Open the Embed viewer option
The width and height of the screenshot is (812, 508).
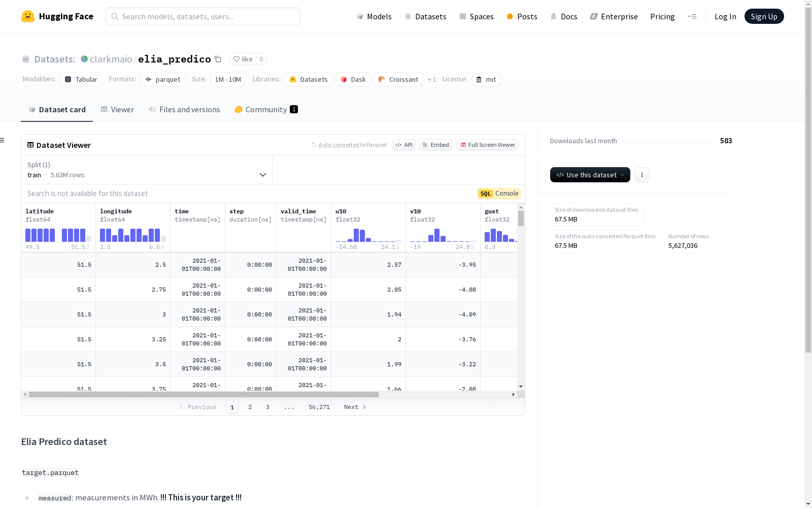pyautogui.click(x=435, y=145)
